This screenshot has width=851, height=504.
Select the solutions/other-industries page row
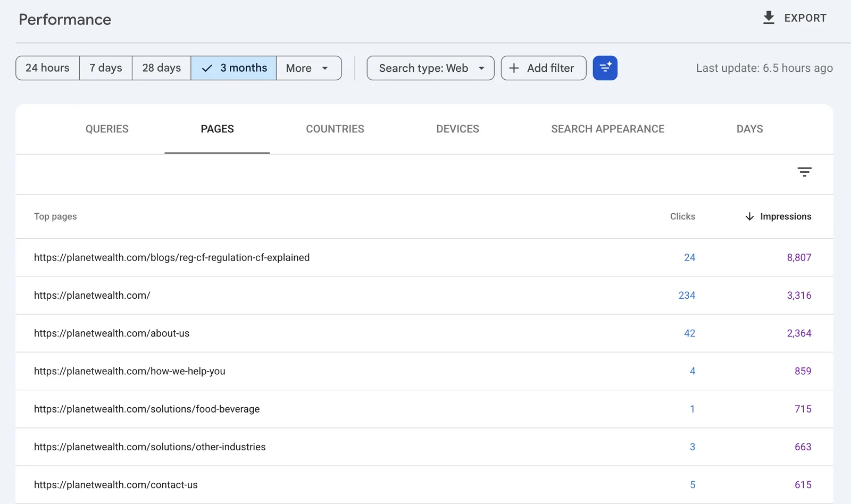(x=424, y=447)
